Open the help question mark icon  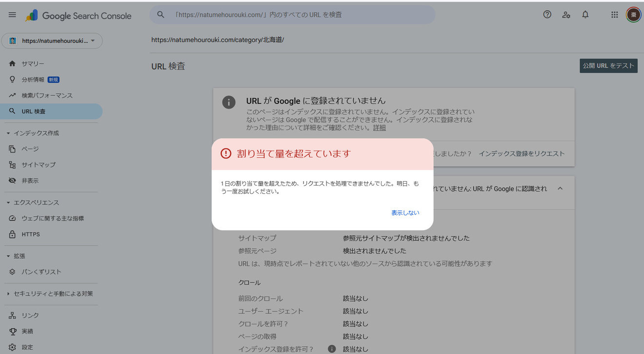click(547, 15)
